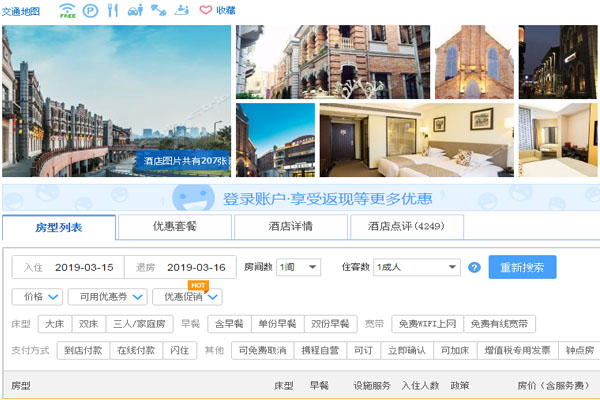Expand the 优惠促销 promotion dropdown
The width and height of the screenshot is (600, 400).
188,297
